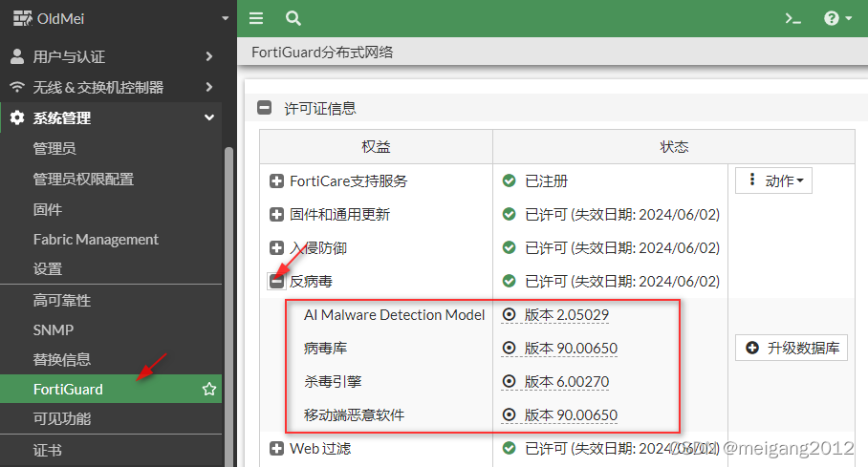Click the 病毒库 row label
Image resolution: width=868 pixels, height=467 pixels.
(x=325, y=348)
